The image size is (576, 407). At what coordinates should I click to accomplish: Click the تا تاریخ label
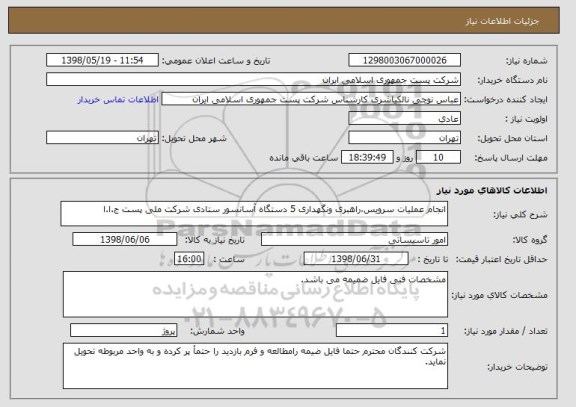click(x=433, y=259)
